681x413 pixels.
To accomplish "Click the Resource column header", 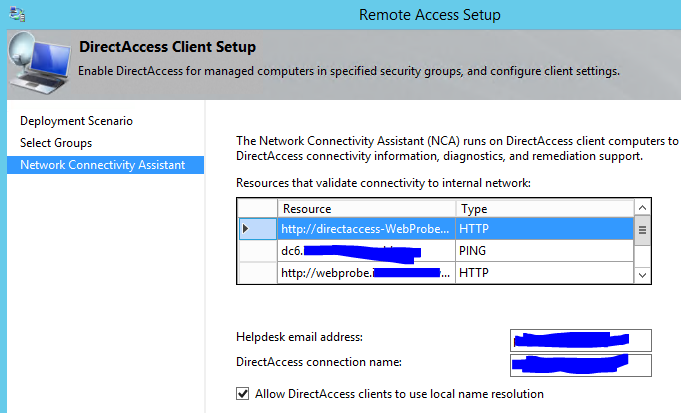I will pyautogui.click(x=367, y=209).
